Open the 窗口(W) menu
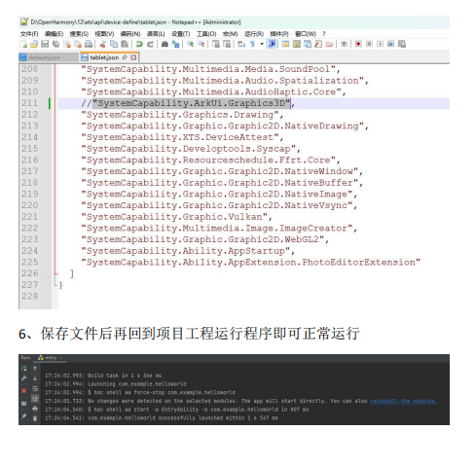Image resolution: width=476 pixels, height=467 pixels. pos(306,34)
